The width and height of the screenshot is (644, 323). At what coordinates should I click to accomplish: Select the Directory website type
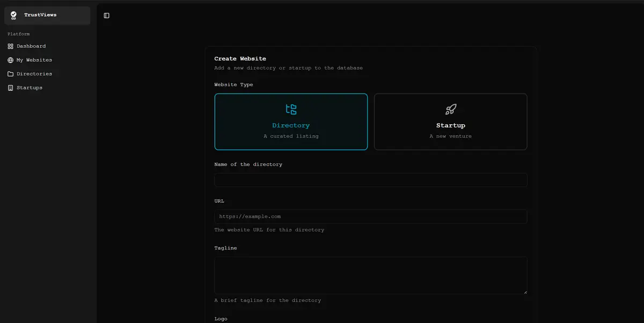(291, 121)
